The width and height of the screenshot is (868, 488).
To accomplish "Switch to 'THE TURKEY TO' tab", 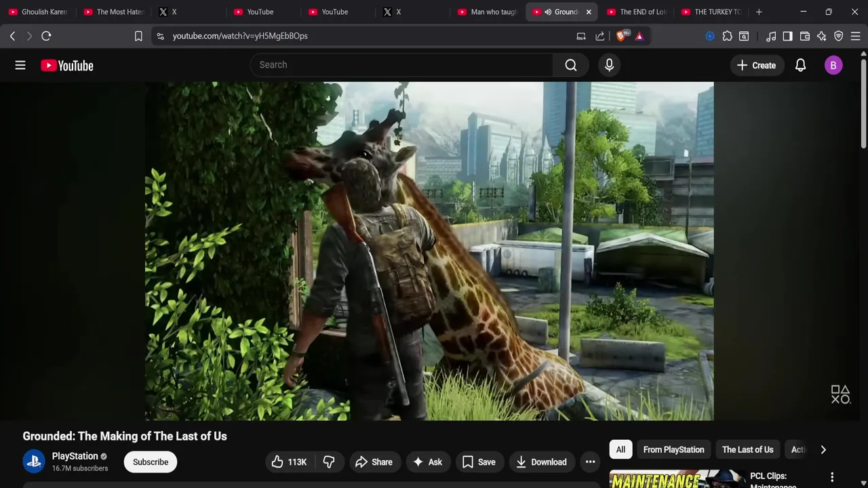I will 711,12.
